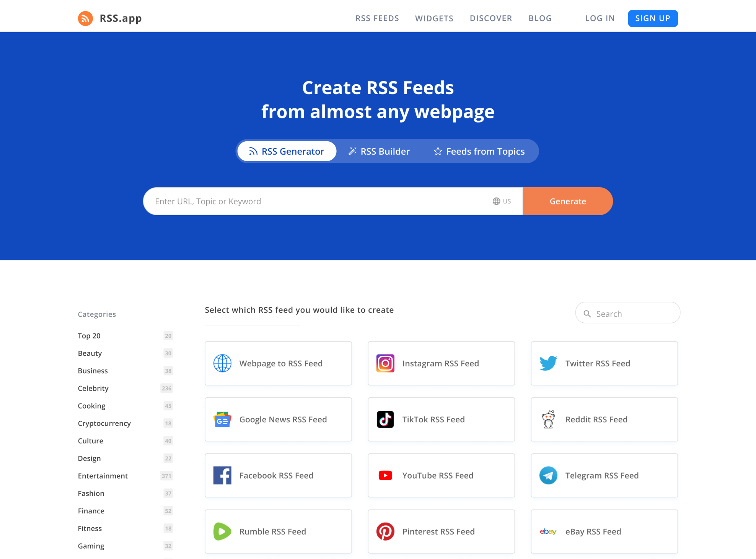This screenshot has height=559, width=756.
Task: Click the Search feeds input field
Action: [627, 313]
